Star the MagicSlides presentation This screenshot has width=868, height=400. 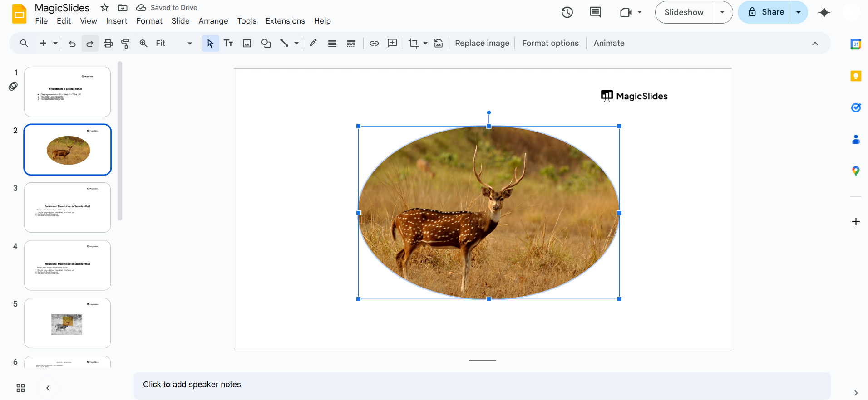(x=105, y=8)
